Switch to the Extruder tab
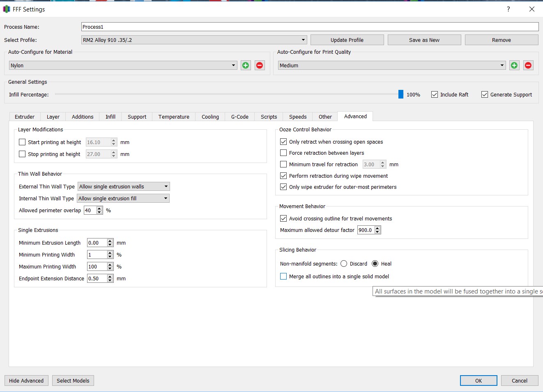Image resolution: width=543 pixels, height=392 pixels. (x=25, y=117)
